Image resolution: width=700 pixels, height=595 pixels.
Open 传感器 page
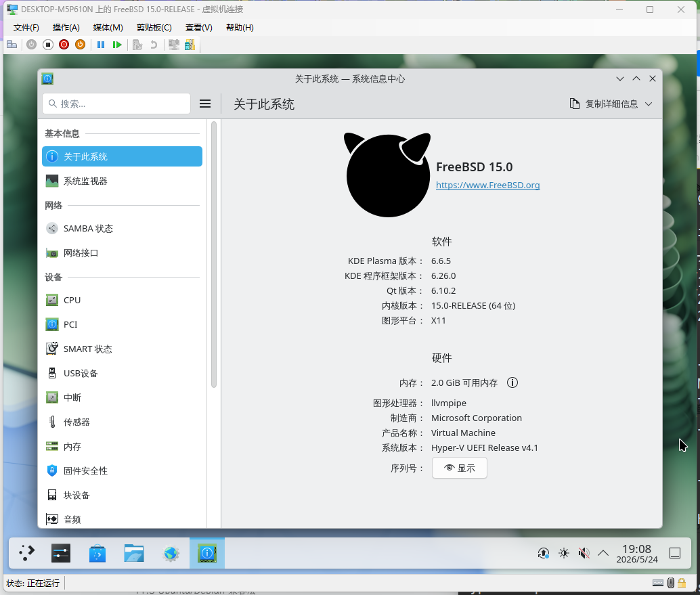tap(122, 422)
